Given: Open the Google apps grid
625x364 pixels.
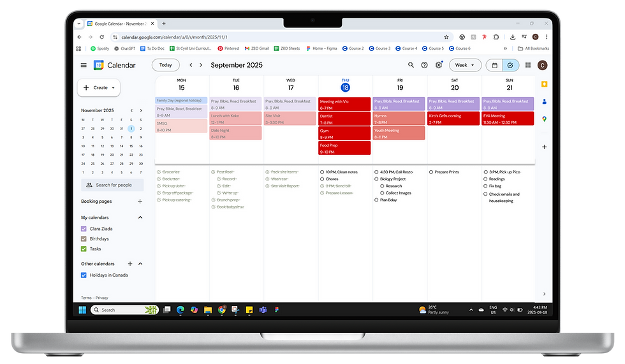Looking at the screenshot, I should [x=528, y=65].
